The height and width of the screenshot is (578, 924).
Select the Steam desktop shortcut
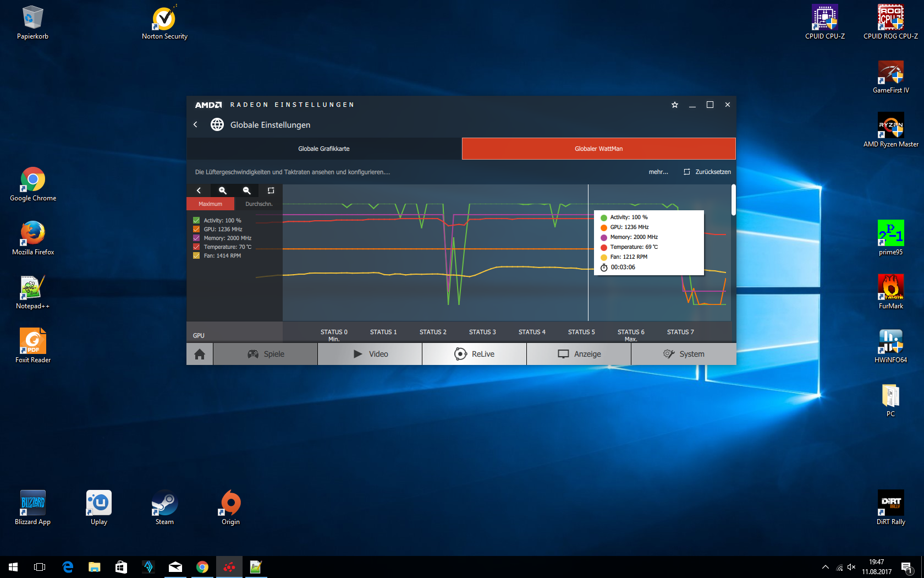pyautogui.click(x=164, y=508)
